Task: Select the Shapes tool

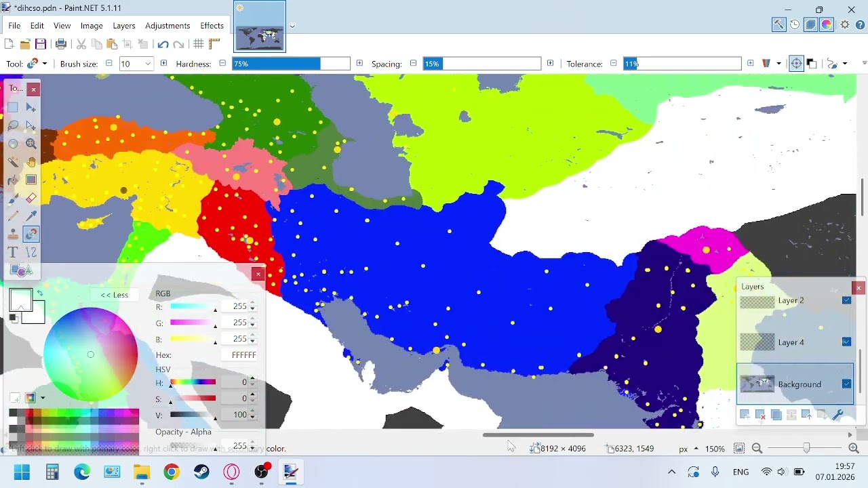Action: tap(22, 271)
